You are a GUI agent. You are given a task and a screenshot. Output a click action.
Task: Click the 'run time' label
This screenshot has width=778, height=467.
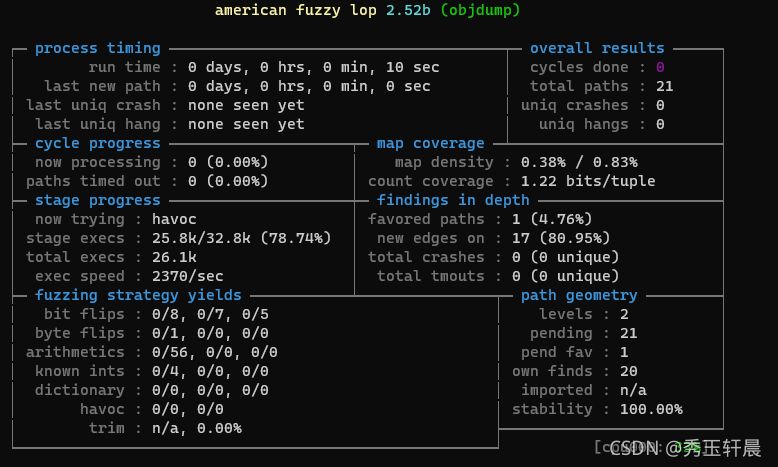pos(125,67)
